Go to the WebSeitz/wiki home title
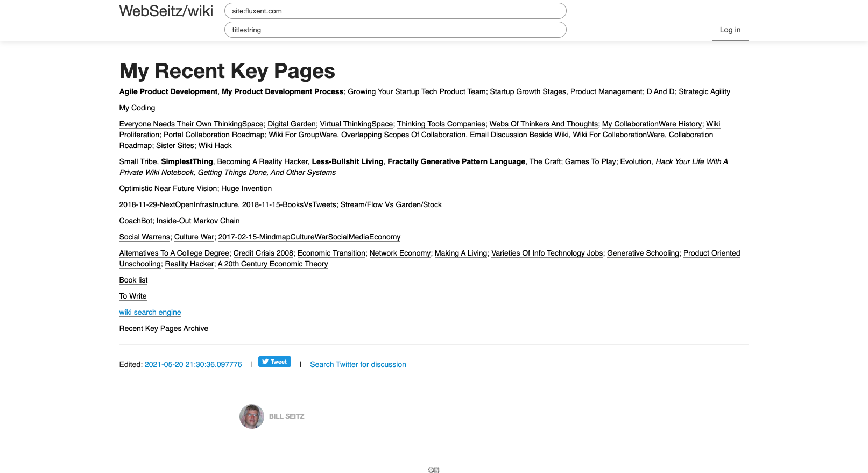Screen dimensions: 868x473 [166, 11]
